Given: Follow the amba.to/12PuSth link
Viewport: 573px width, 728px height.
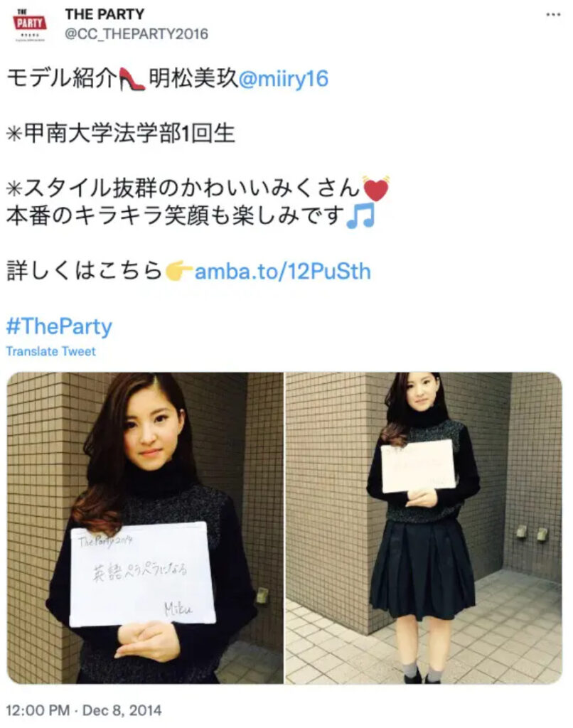Looking at the screenshot, I should click(282, 271).
